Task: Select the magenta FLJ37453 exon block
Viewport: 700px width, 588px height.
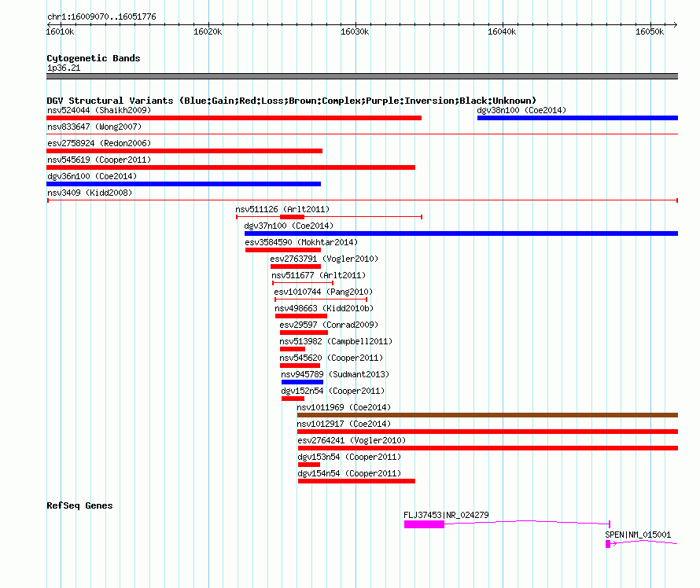Action: (x=424, y=524)
